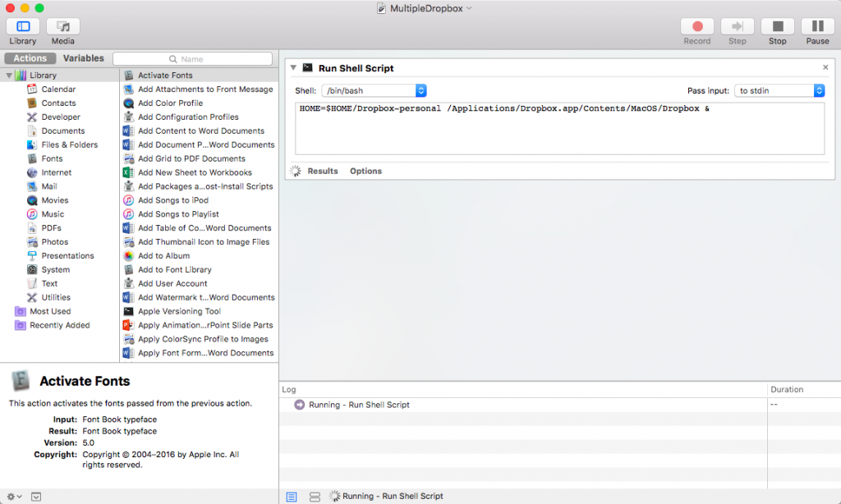Select the Internet category
Viewport: 841px width, 504px height.
[57, 173]
